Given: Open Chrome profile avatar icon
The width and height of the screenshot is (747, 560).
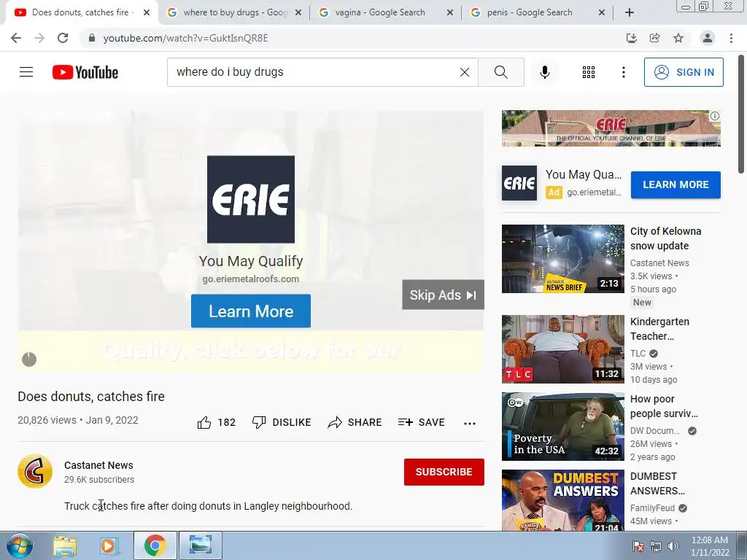Looking at the screenshot, I should [x=708, y=38].
